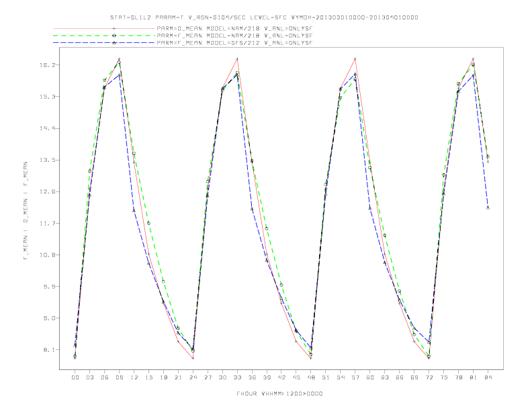This screenshot has height=411, width=532.
Task: Click the solid red legend line sample
Action: 104,28
